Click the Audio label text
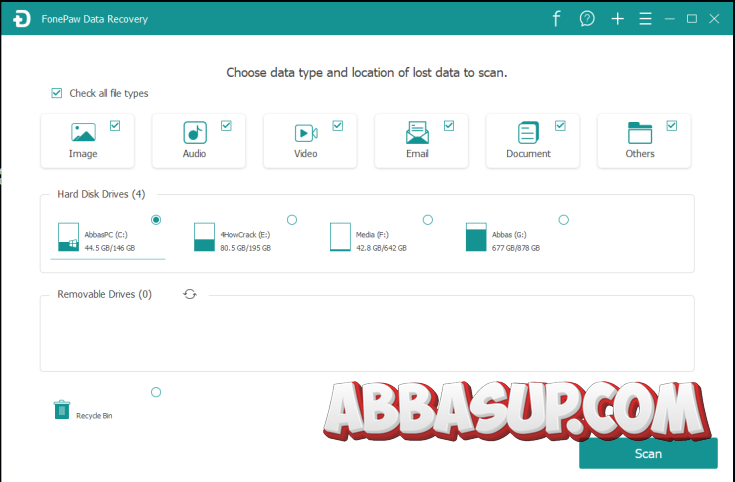The height and width of the screenshot is (482, 735). point(195,154)
